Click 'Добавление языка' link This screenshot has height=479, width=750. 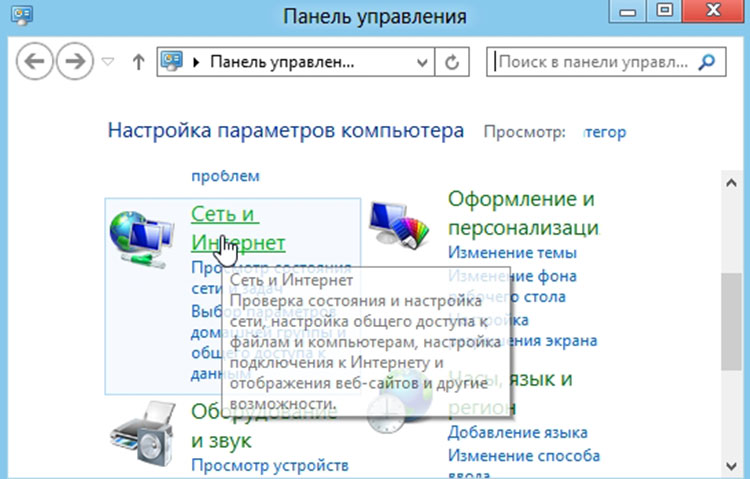517,433
